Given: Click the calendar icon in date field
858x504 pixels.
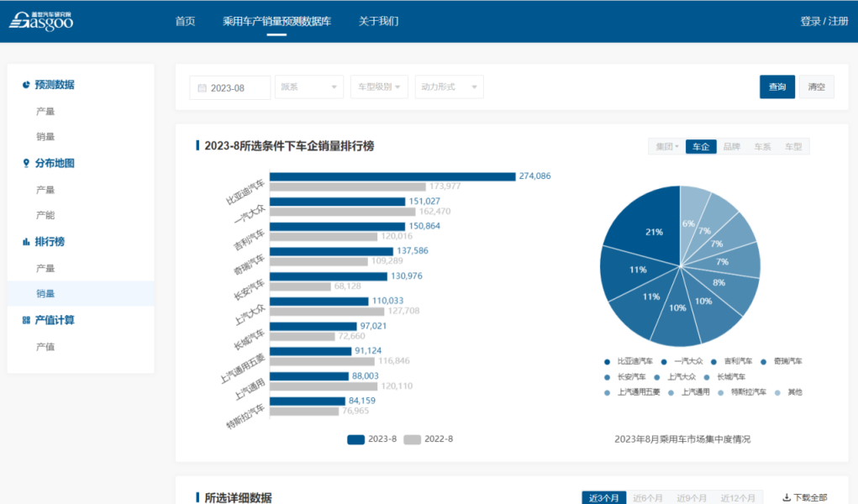Looking at the screenshot, I should 202,88.
